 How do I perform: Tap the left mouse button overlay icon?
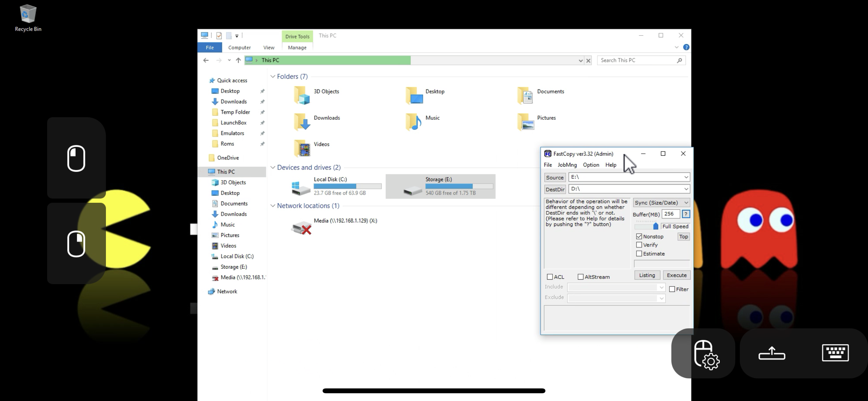click(76, 158)
